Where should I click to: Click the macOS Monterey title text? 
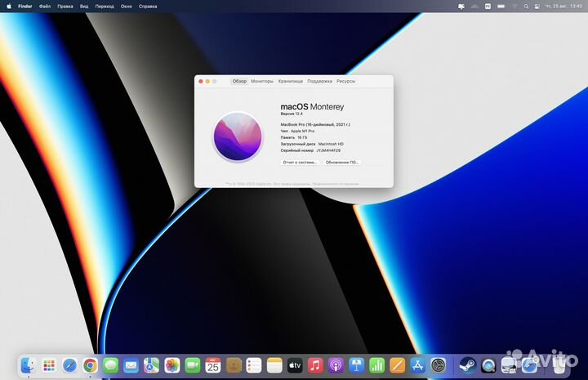[312, 107]
